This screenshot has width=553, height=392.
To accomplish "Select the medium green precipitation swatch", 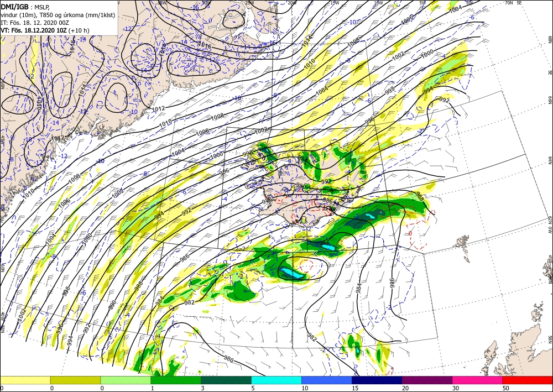I will pyautogui.click(x=176, y=380).
